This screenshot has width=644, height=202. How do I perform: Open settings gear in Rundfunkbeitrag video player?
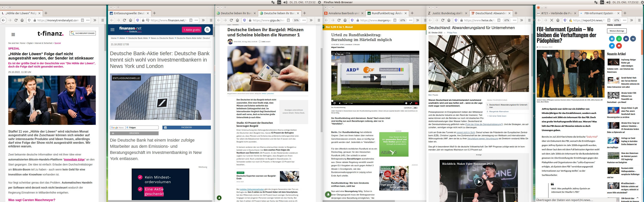point(406,103)
